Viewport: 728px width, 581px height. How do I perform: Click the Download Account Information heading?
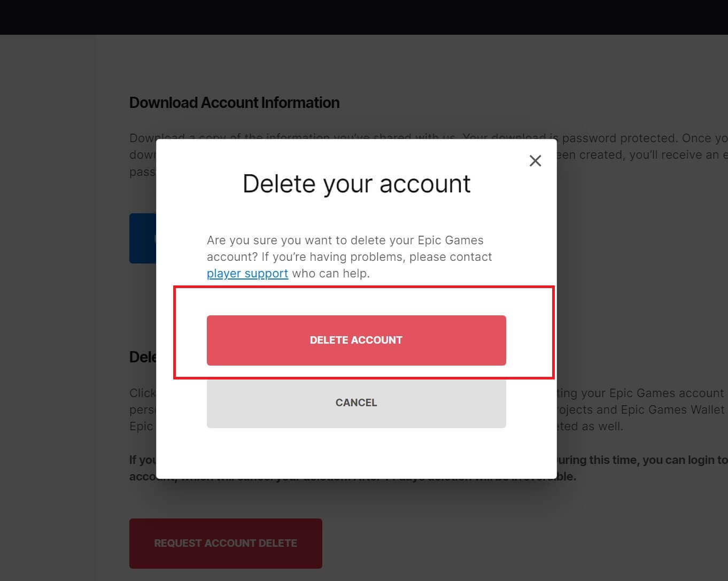(234, 102)
